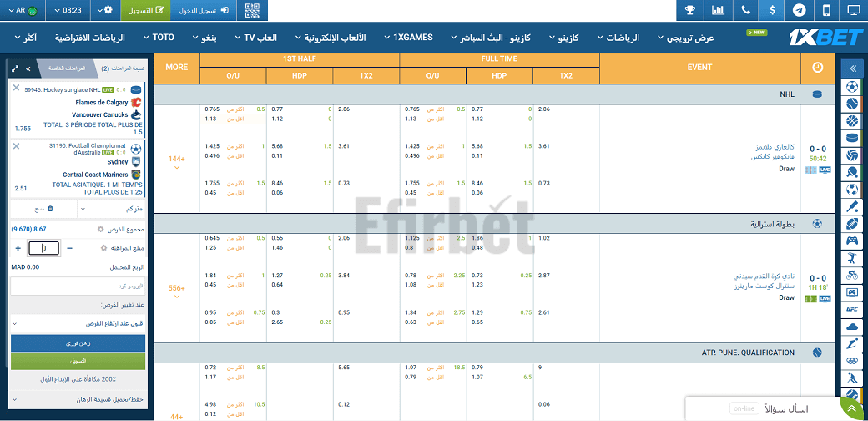Viewport: 868px width, 421px height.
Task: Open the عرض ترويجي promotions menu
Action: click(686, 38)
